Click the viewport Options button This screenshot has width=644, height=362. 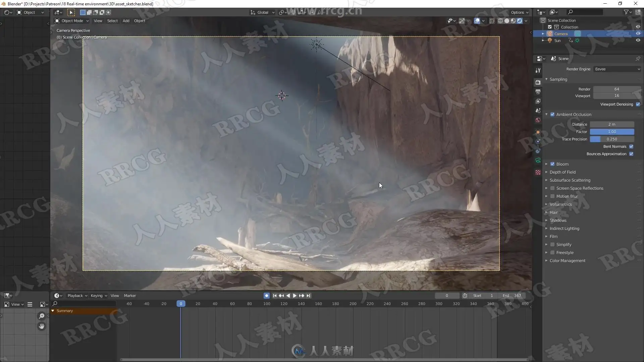[519, 12]
